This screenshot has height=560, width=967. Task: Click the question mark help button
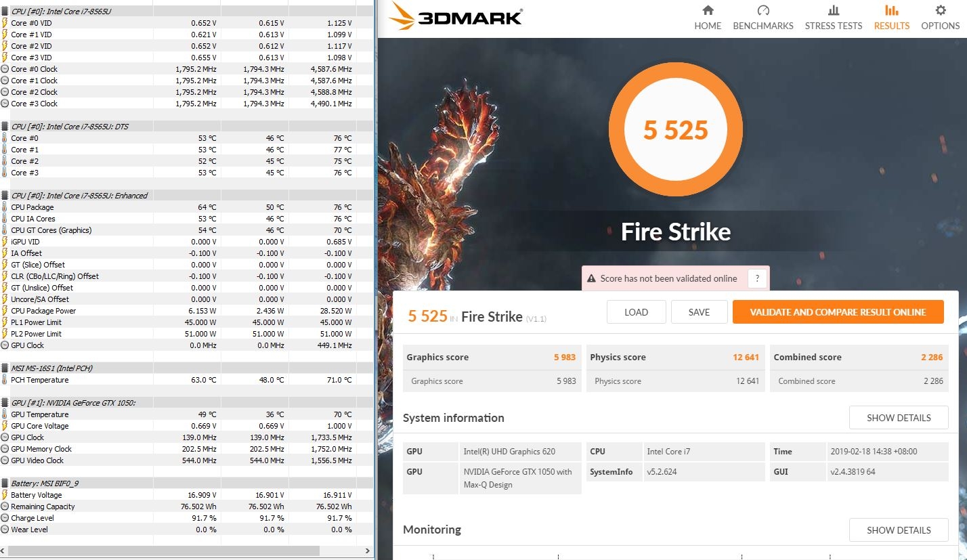coord(757,278)
